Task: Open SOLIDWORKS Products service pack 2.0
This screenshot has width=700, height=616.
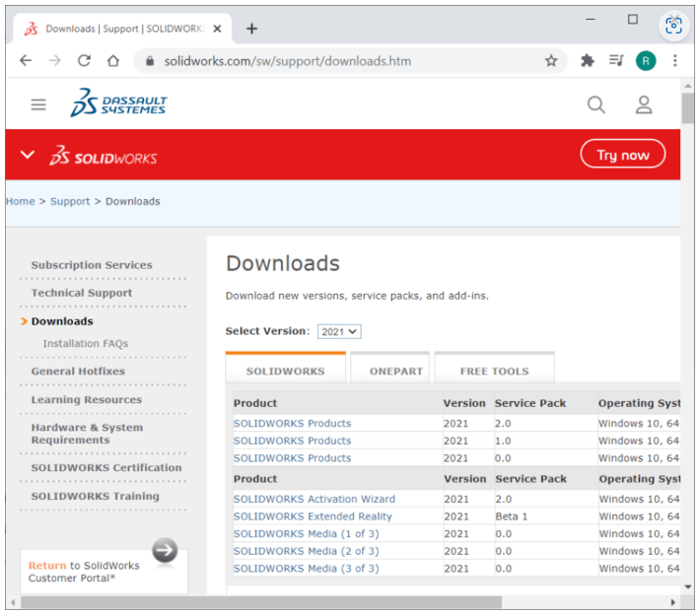Action: pos(293,423)
